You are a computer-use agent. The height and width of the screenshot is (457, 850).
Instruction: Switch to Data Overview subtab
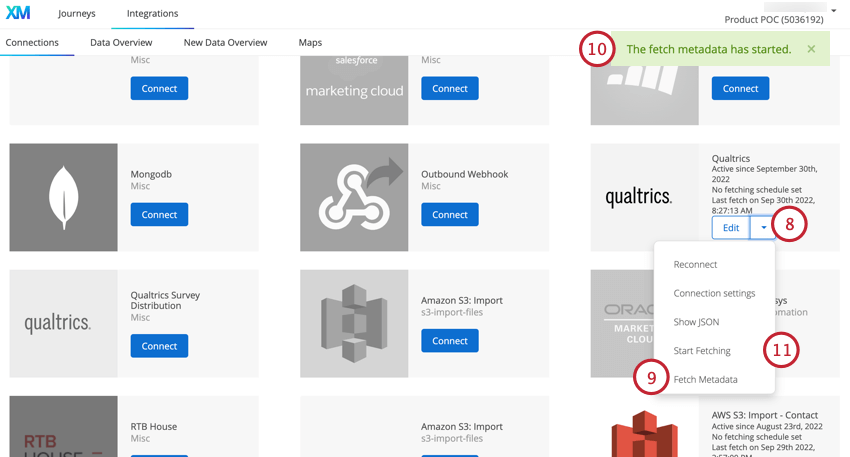(x=121, y=42)
